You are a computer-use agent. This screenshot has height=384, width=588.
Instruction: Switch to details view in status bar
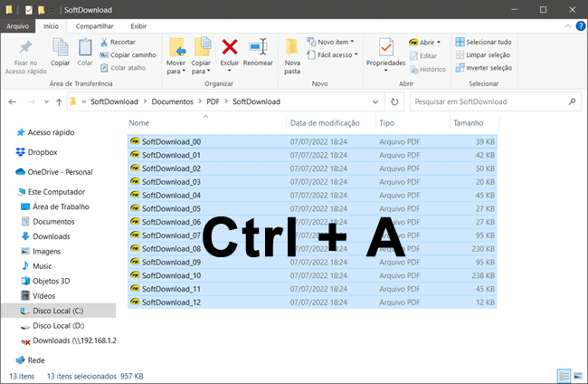point(564,375)
